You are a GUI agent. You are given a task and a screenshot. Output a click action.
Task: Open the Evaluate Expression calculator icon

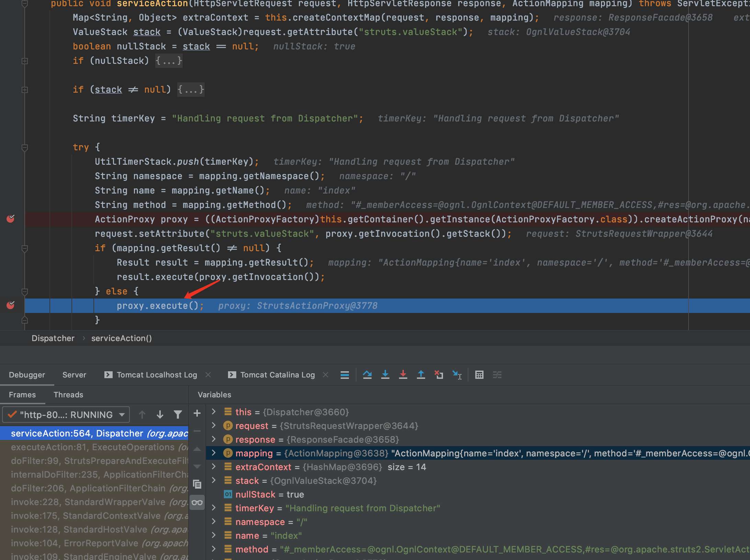[x=479, y=375]
